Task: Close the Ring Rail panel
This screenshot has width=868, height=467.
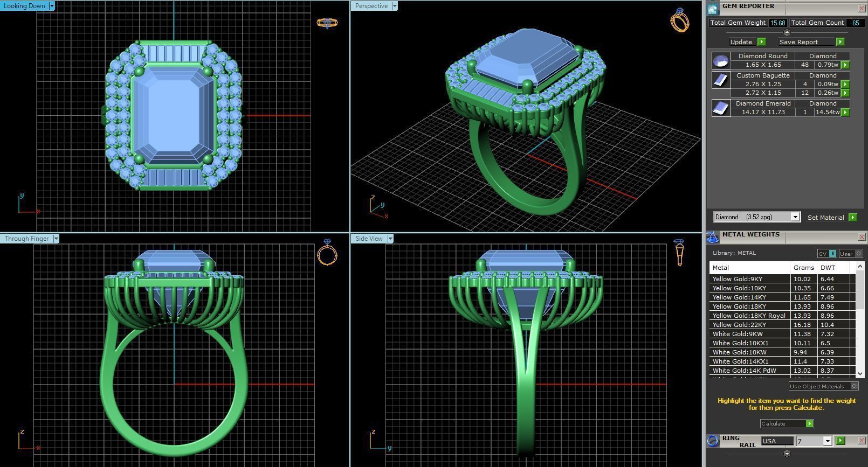Action: pyautogui.click(x=862, y=441)
